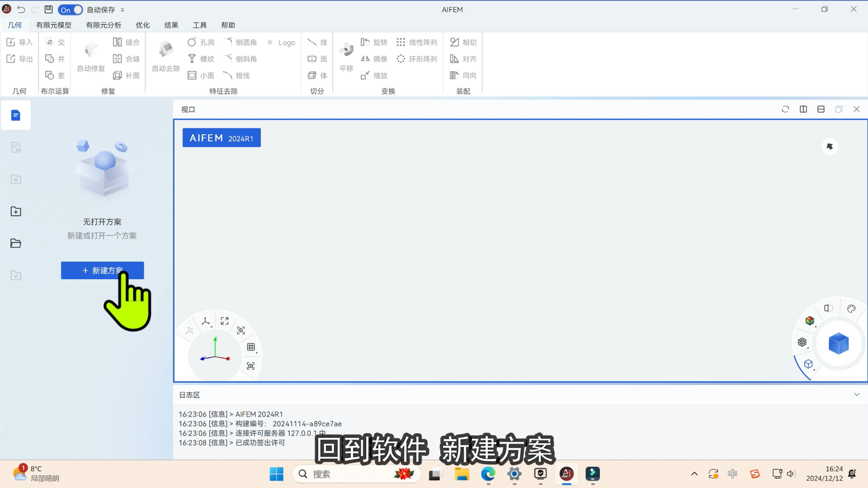Click the undo arrow icon
The width and height of the screenshot is (868, 488).
point(21,10)
